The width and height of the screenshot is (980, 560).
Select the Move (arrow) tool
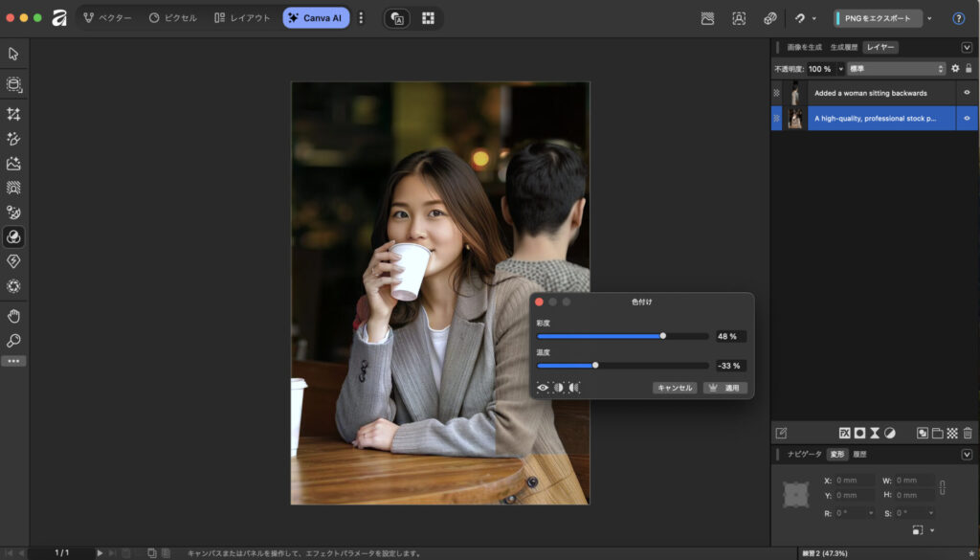click(x=13, y=54)
